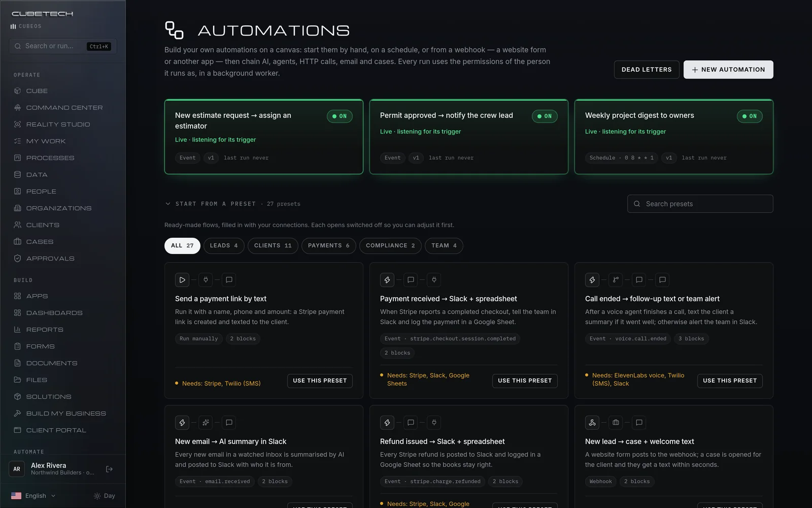The image size is (812, 508).
Task: Click the Approvals shield icon
Action: click(18, 259)
